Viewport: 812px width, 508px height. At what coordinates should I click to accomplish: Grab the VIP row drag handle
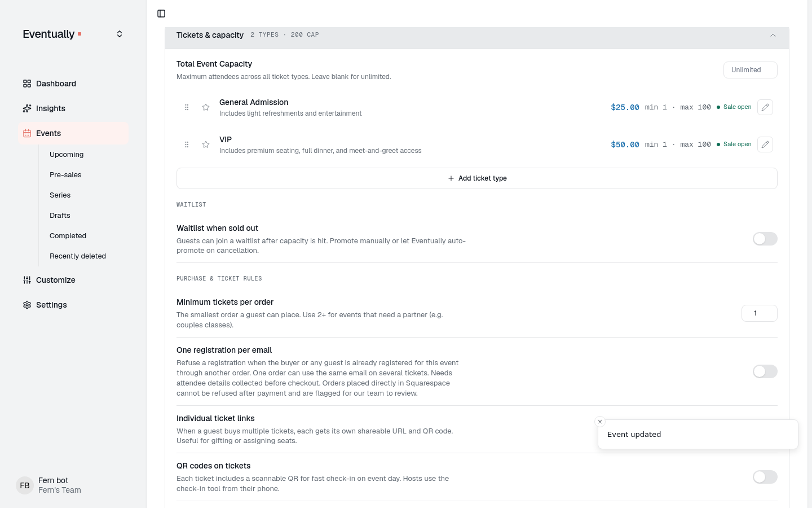point(187,144)
